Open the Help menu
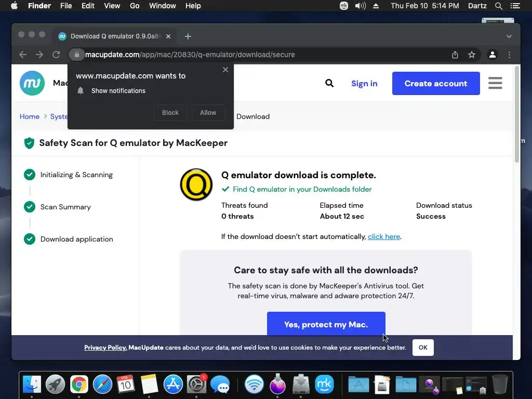Screen dimensions: 532x399 pyautogui.click(x=193, y=6)
